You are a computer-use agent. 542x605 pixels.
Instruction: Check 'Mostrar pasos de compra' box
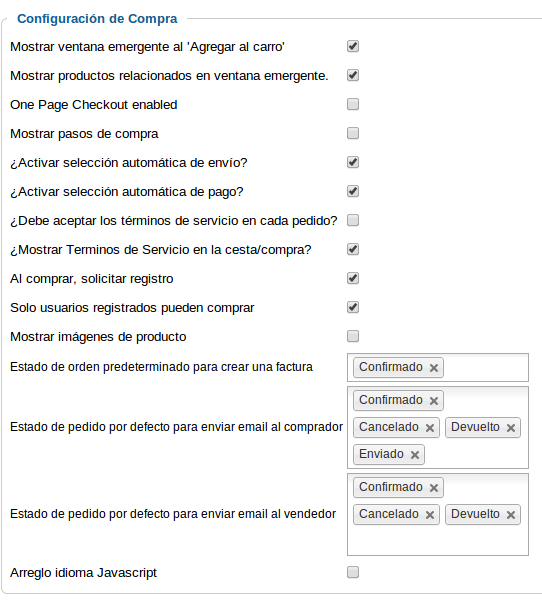tap(353, 133)
